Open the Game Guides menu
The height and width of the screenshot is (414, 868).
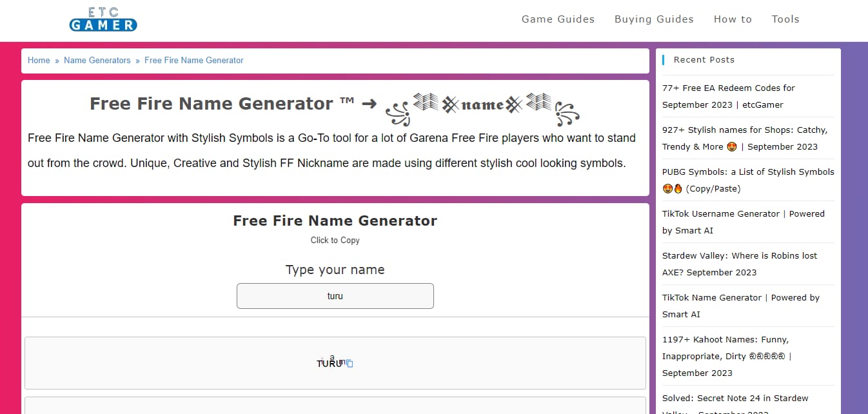tap(558, 19)
